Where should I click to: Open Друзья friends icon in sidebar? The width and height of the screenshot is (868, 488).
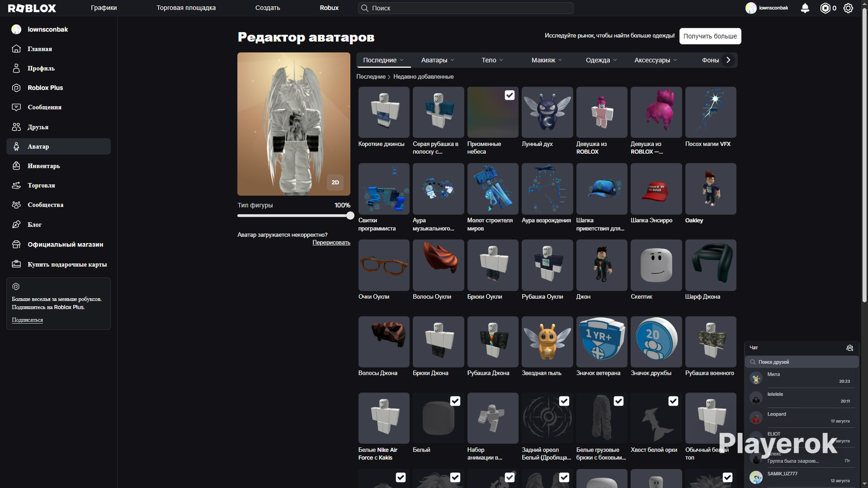16,127
